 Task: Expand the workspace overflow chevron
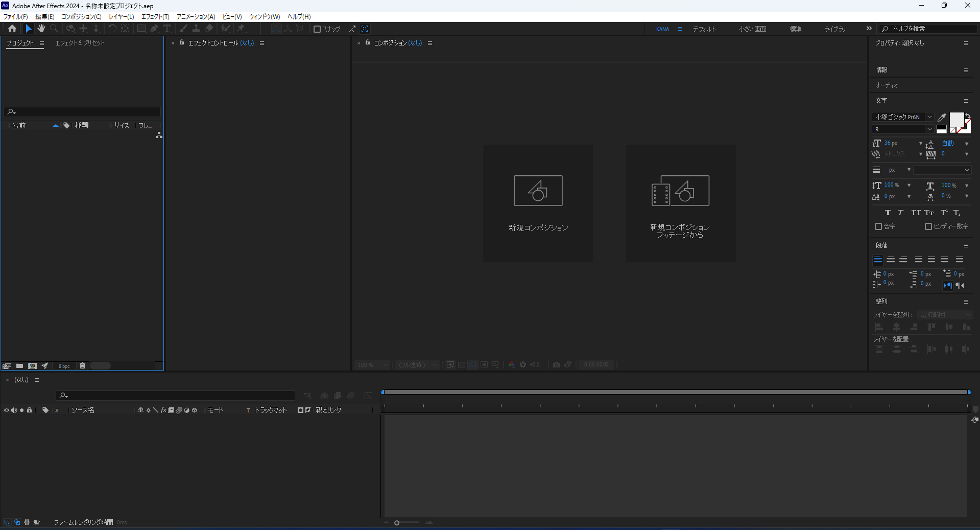[x=869, y=29]
